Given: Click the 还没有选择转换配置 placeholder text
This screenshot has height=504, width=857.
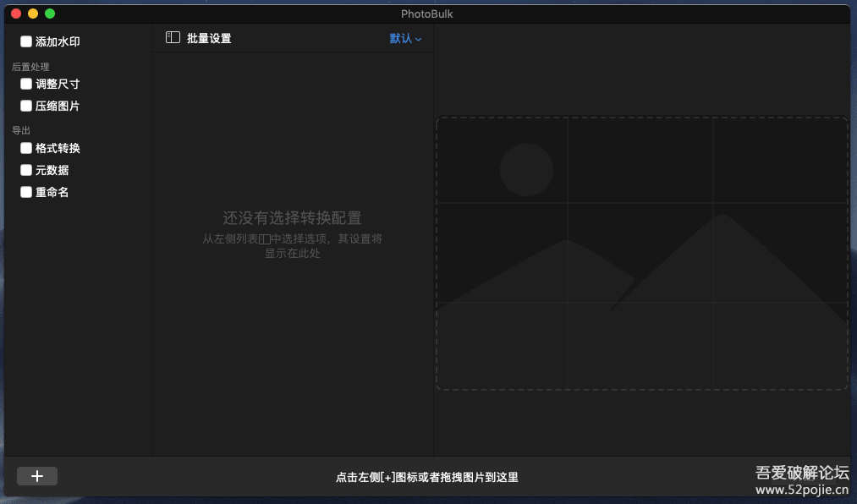Looking at the screenshot, I should click(293, 218).
